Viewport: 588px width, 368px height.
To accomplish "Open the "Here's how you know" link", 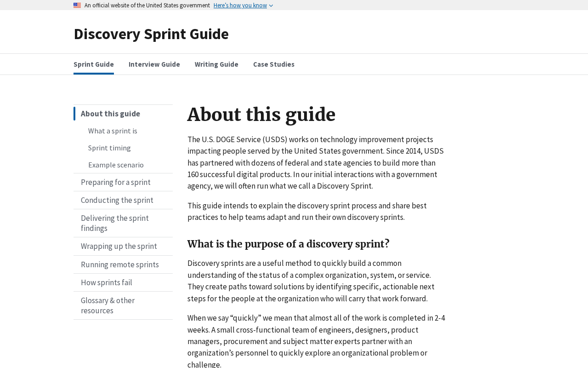I will coord(240,6).
